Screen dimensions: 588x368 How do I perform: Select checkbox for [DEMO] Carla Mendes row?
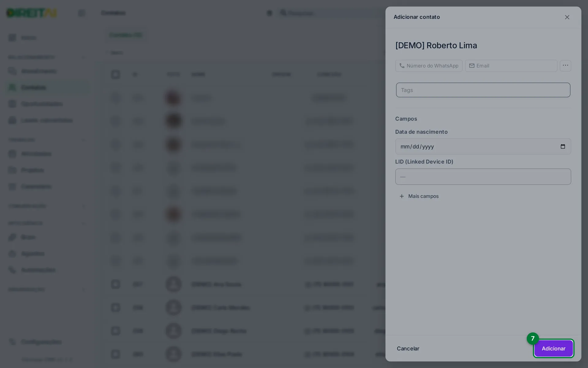click(x=115, y=308)
